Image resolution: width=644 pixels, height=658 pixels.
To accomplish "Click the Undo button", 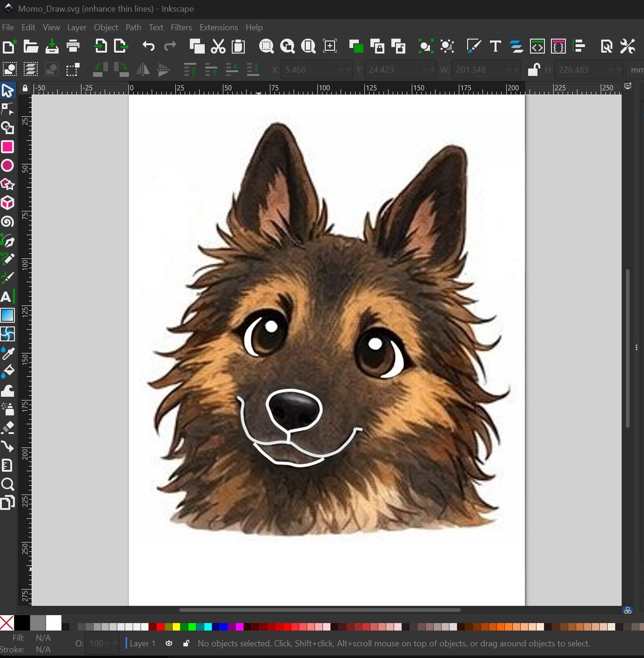I will [x=148, y=46].
